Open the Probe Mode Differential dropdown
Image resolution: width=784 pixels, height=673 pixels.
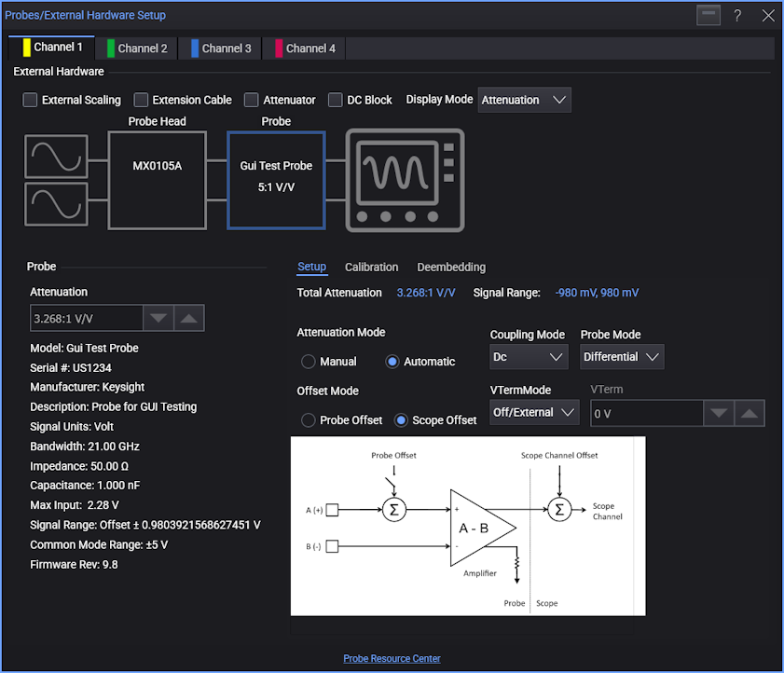622,357
